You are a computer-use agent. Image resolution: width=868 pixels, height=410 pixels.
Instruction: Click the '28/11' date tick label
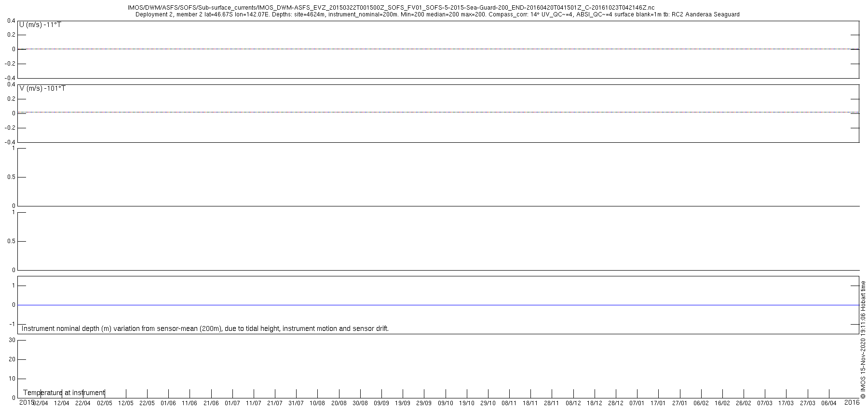click(x=552, y=403)
